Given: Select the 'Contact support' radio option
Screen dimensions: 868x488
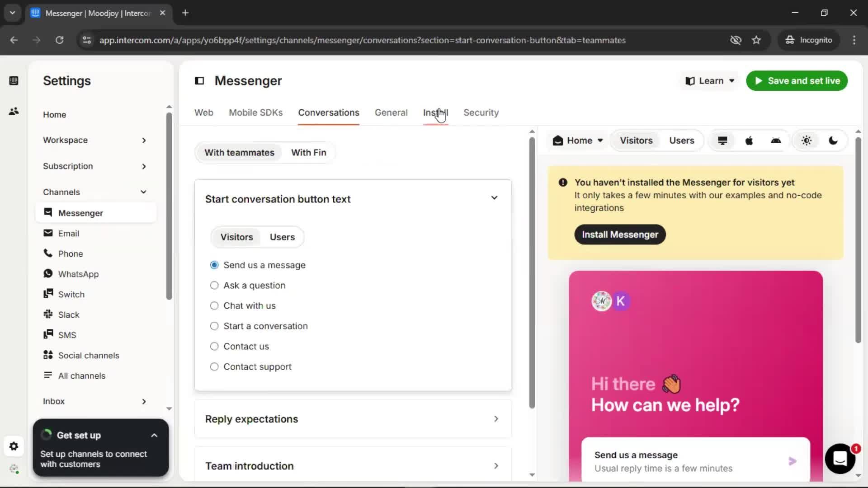Looking at the screenshot, I should 214,367.
